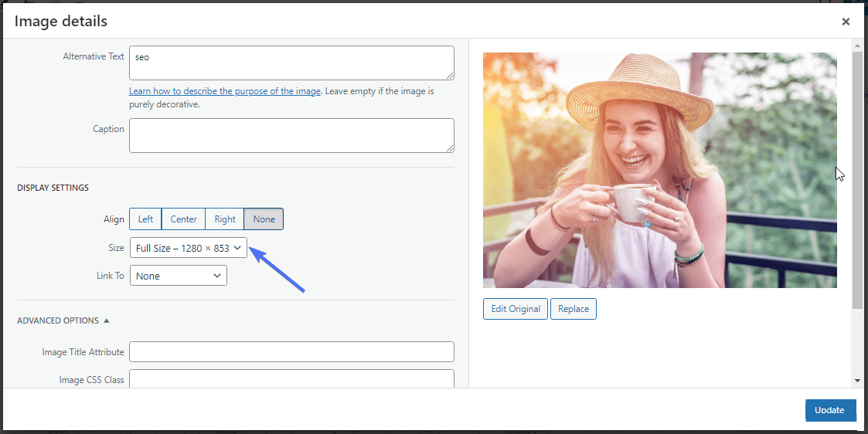Align the image Left
The image size is (868, 434).
[x=145, y=219]
